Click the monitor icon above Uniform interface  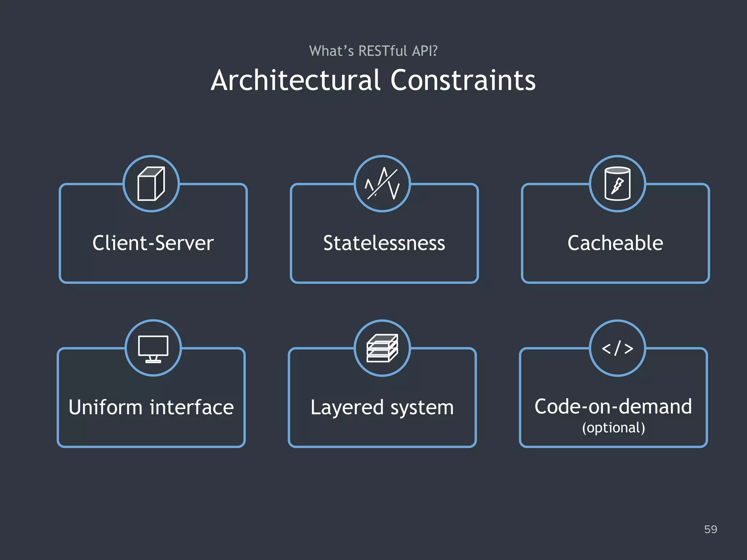coord(153,349)
